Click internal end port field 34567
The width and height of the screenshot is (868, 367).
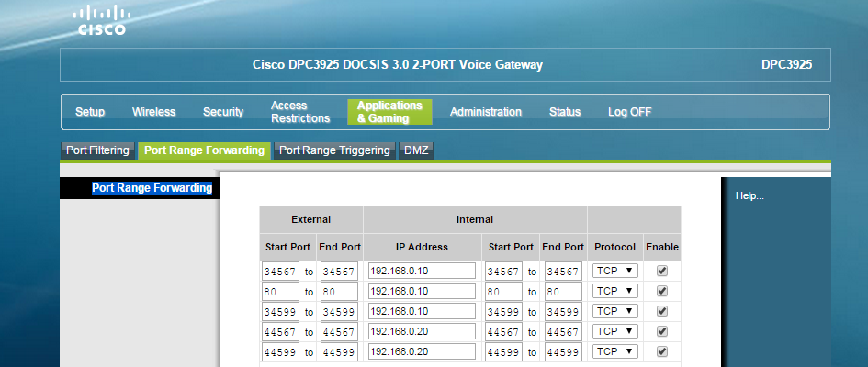[x=563, y=271]
